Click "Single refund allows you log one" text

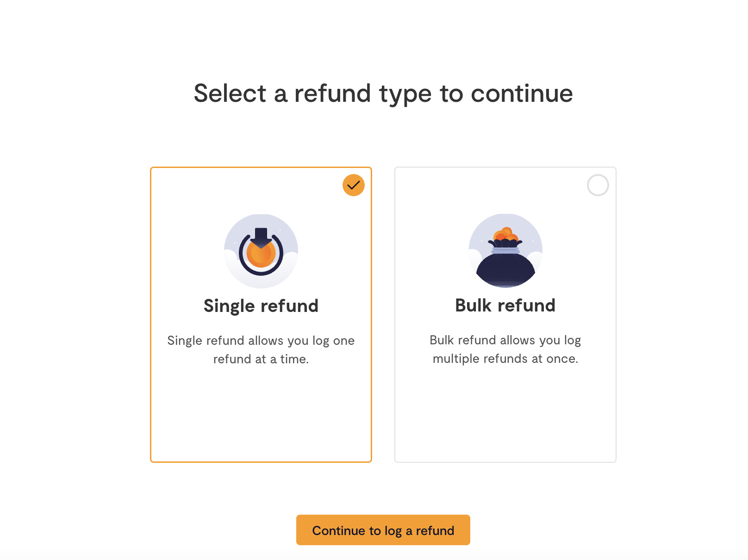261,341
